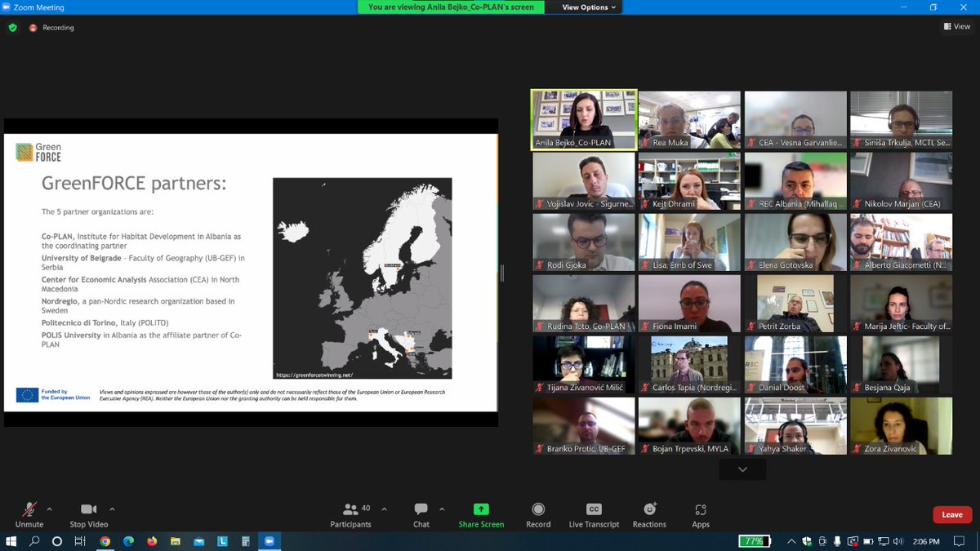Open the Windows Start menu
The height and width of the screenshot is (551, 980).
(x=11, y=540)
